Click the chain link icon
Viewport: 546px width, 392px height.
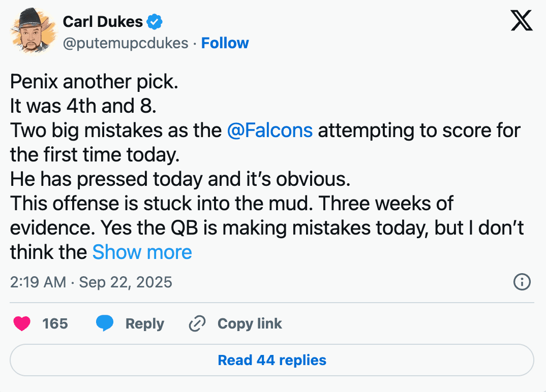(x=196, y=324)
